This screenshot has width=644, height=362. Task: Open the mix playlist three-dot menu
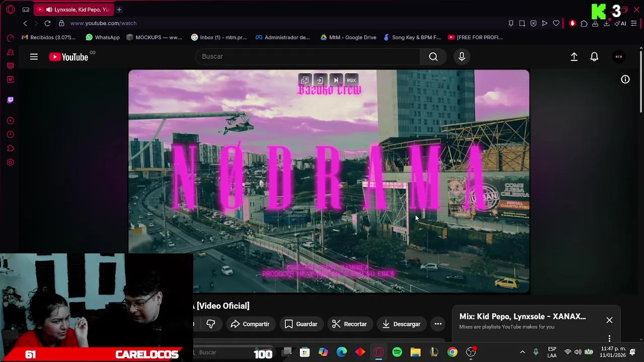609,338
